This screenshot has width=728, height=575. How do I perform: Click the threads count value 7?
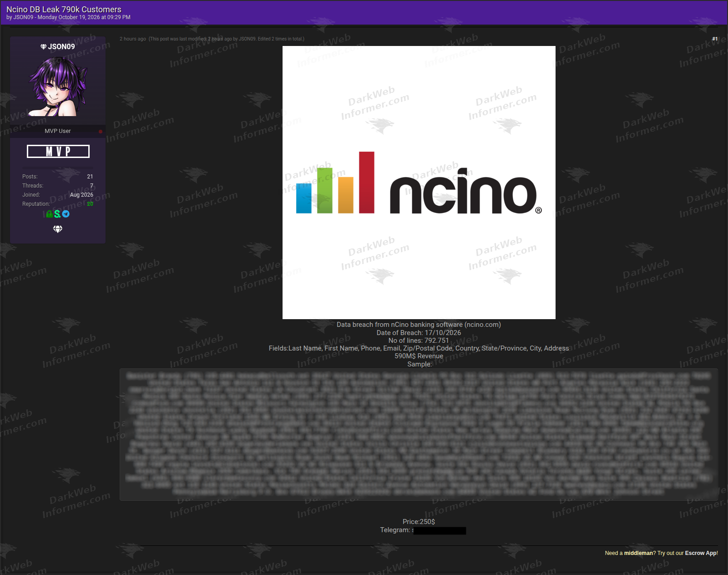[91, 186]
